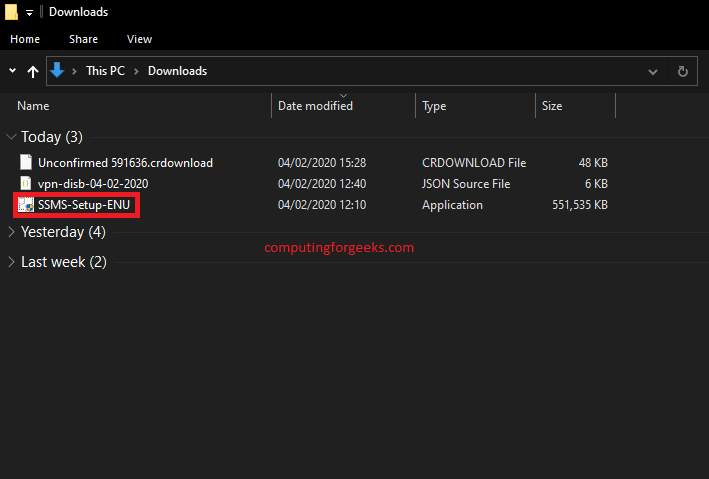Select the vpn-disb-04-02-2020 JSON file icon
The image size is (709, 479).
[26, 184]
